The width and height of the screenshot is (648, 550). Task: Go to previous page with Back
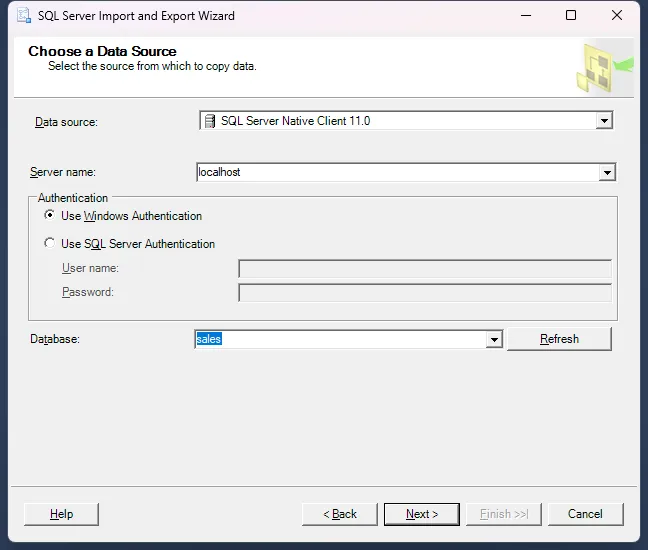coord(340,514)
